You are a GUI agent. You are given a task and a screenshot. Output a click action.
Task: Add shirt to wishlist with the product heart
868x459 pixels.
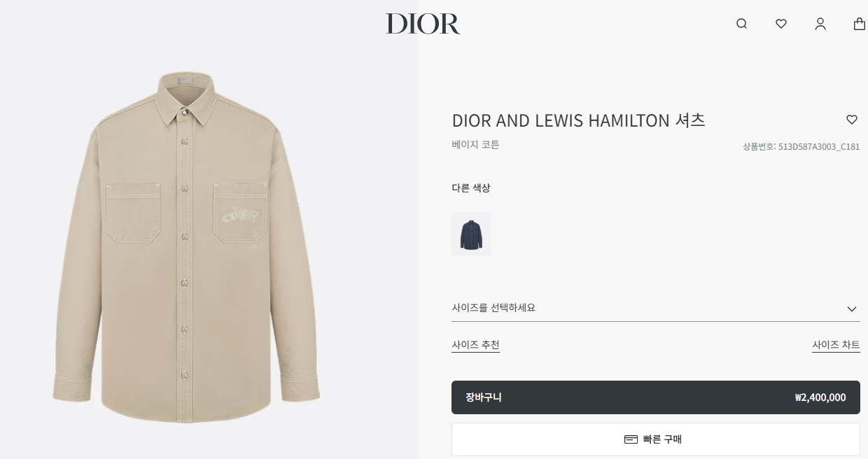[x=852, y=120]
